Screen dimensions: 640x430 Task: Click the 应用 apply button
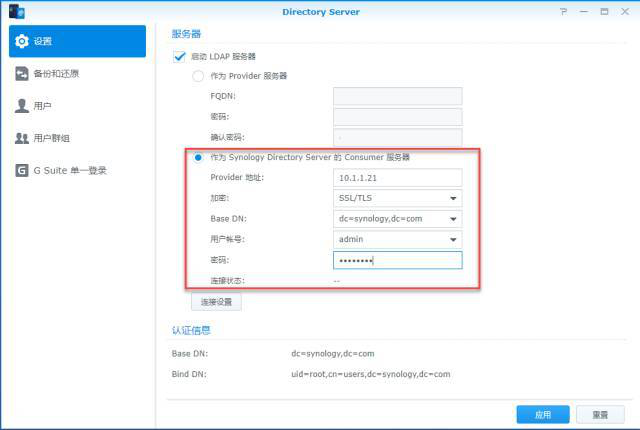click(x=543, y=415)
